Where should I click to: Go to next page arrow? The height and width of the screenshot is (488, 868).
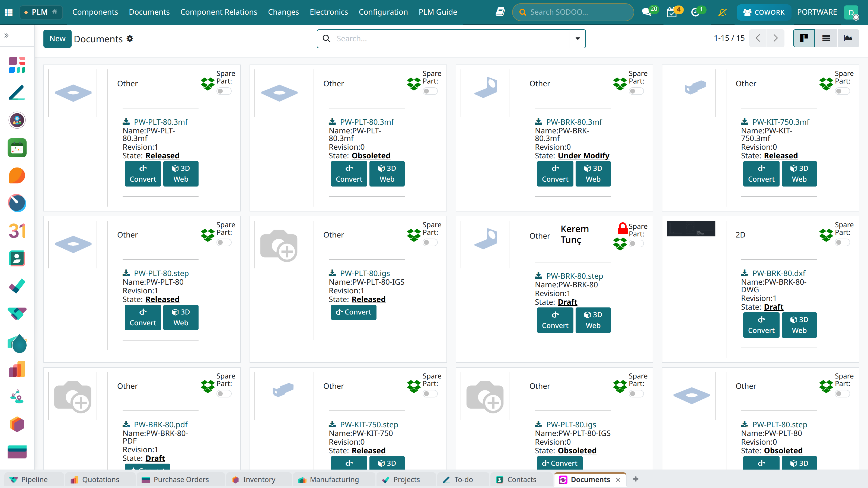tap(775, 38)
